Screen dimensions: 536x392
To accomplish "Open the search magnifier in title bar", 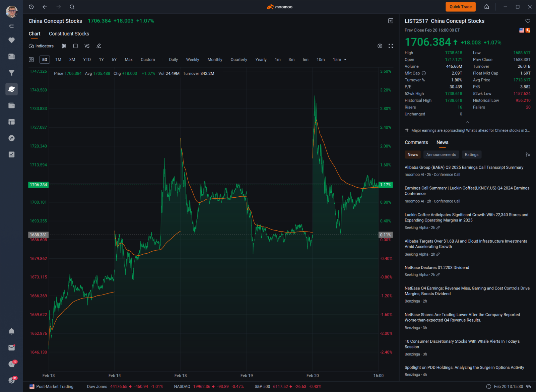I will tap(72, 7).
